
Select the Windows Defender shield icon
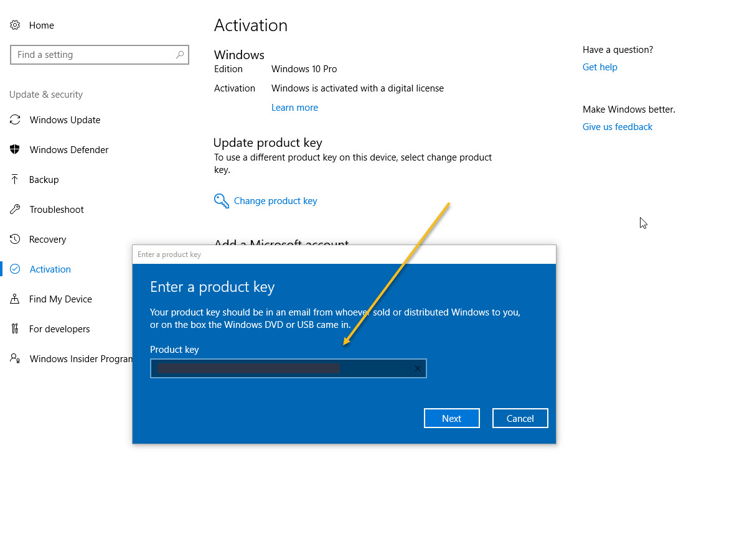pyautogui.click(x=15, y=149)
